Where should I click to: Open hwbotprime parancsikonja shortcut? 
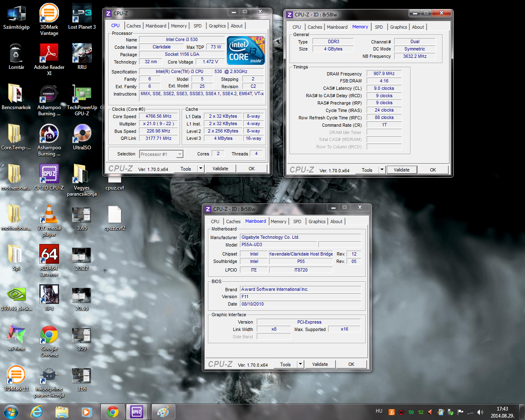(49, 381)
